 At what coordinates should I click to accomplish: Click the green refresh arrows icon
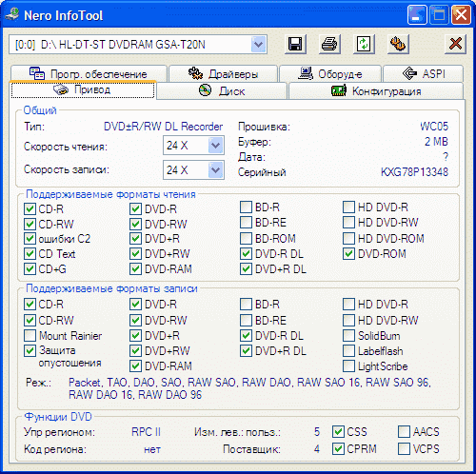click(364, 44)
